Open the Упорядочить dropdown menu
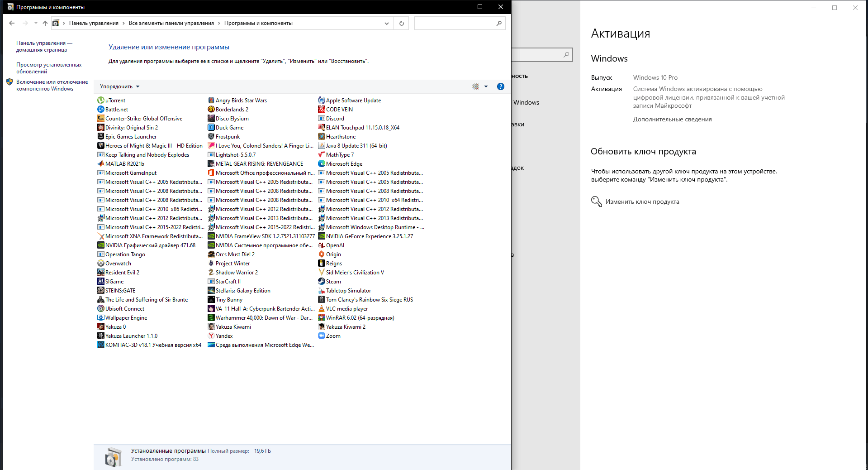 coord(120,86)
